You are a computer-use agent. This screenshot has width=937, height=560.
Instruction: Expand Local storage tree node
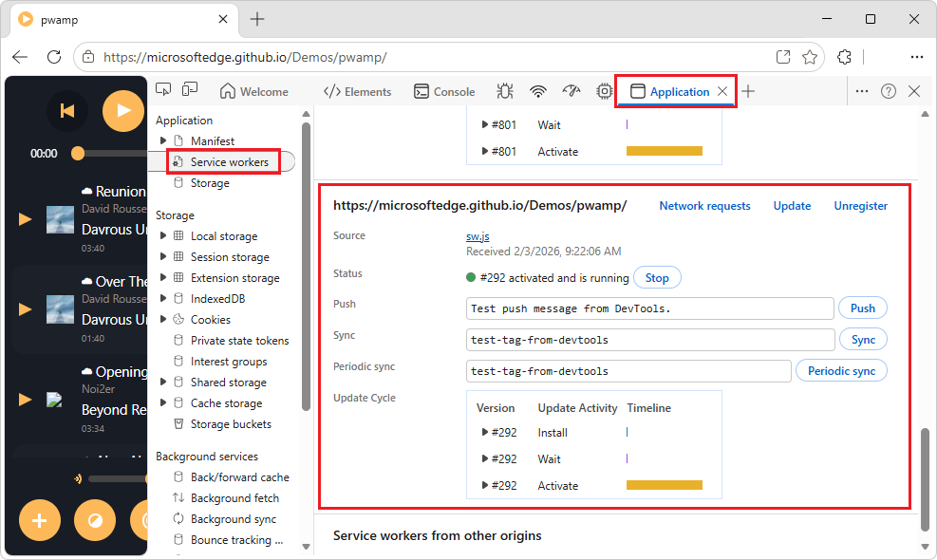(x=163, y=236)
